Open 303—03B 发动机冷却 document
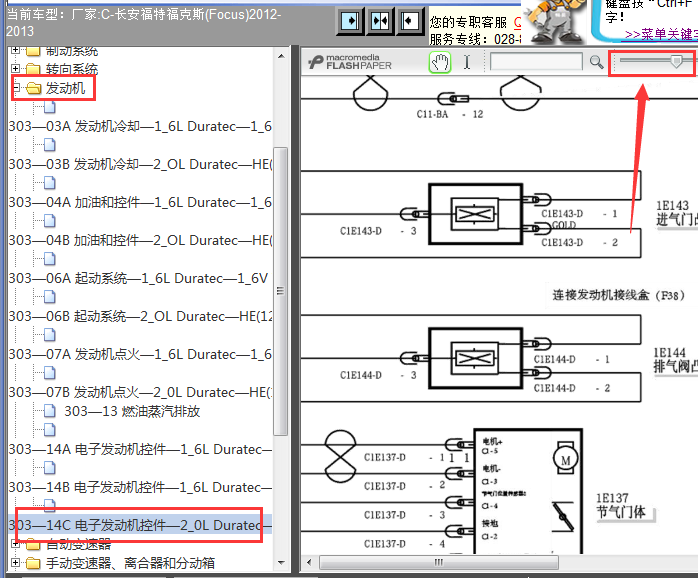698x578 pixels. pos(140,164)
